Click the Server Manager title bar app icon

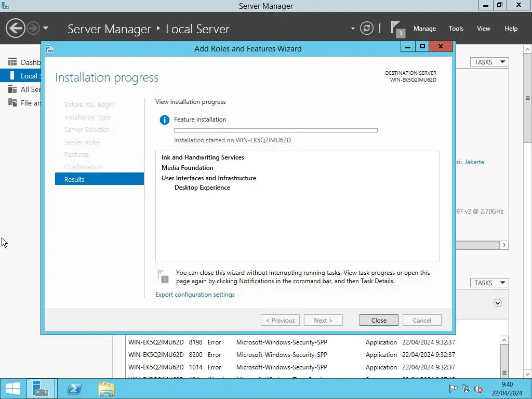[x=5, y=5]
